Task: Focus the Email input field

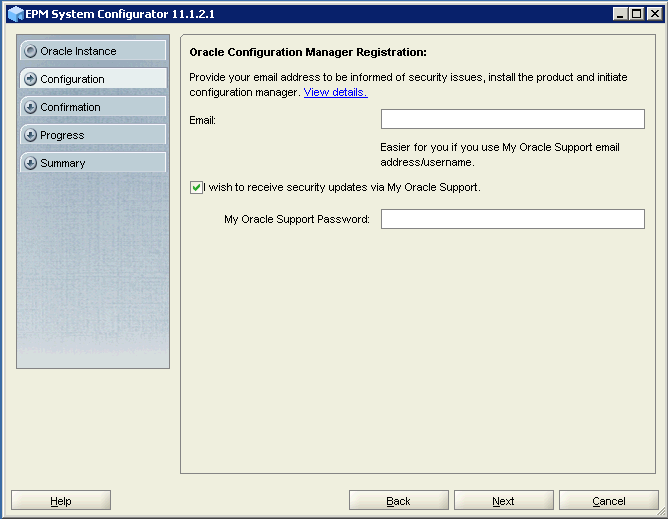Action: coord(513,119)
